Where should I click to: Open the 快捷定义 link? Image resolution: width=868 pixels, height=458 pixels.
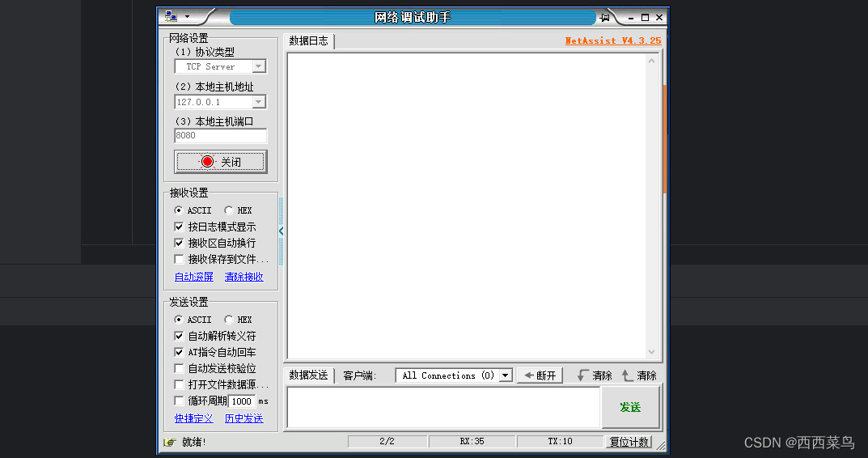point(194,418)
